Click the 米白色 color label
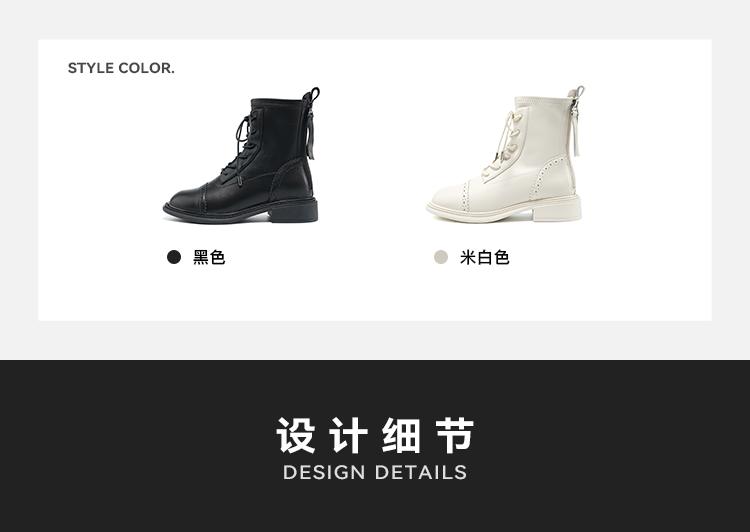 click(485, 257)
